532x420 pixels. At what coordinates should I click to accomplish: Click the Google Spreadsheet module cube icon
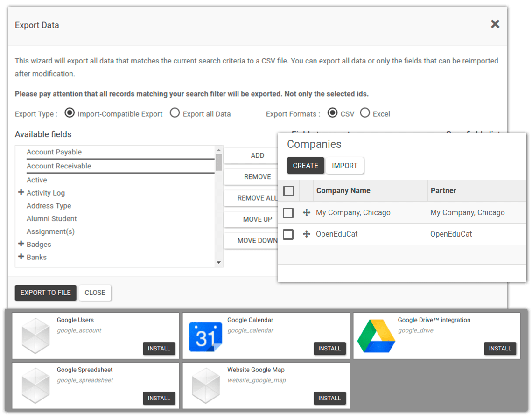pyautogui.click(x=35, y=385)
